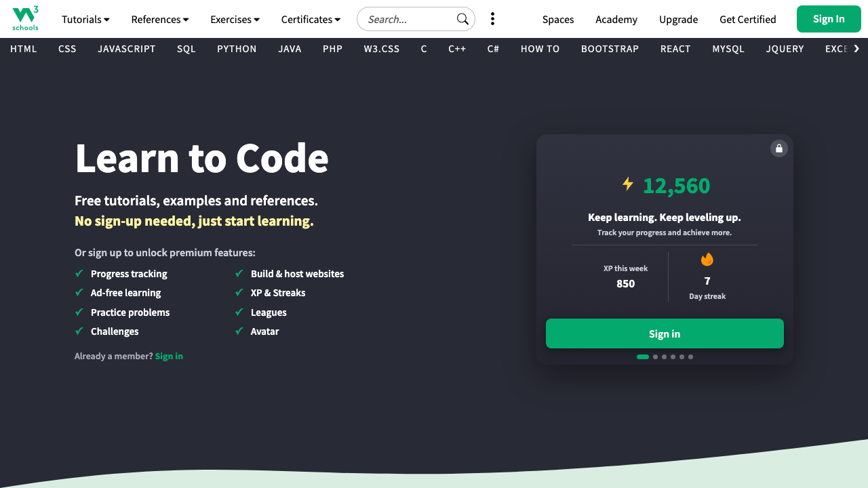Click the 'Ad-free learning' feature text
The height and width of the screenshot is (488, 868).
[x=126, y=293]
